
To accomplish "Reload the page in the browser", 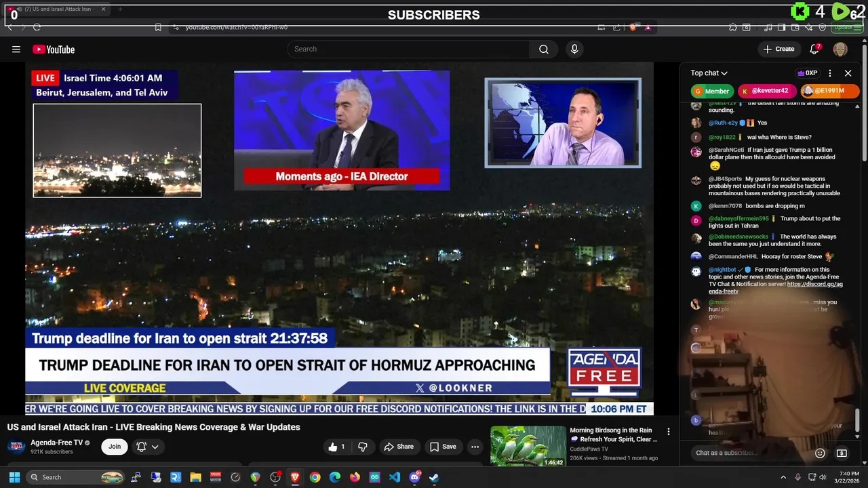I will [37, 27].
